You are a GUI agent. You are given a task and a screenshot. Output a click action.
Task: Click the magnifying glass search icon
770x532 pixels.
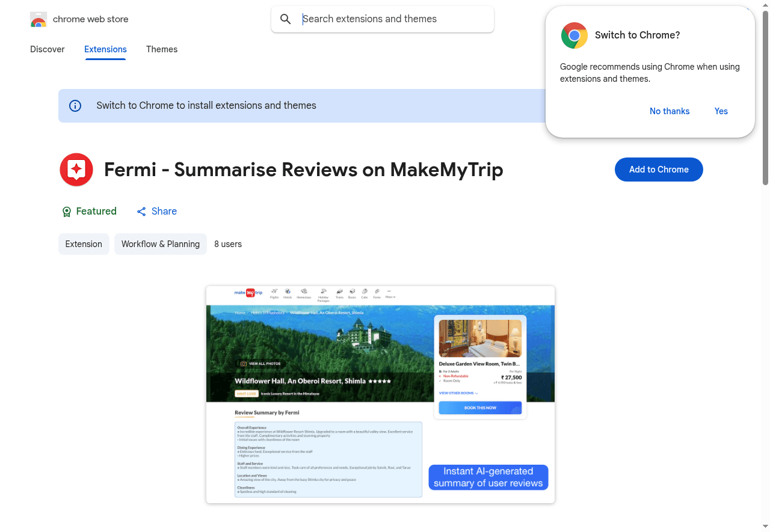point(286,19)
